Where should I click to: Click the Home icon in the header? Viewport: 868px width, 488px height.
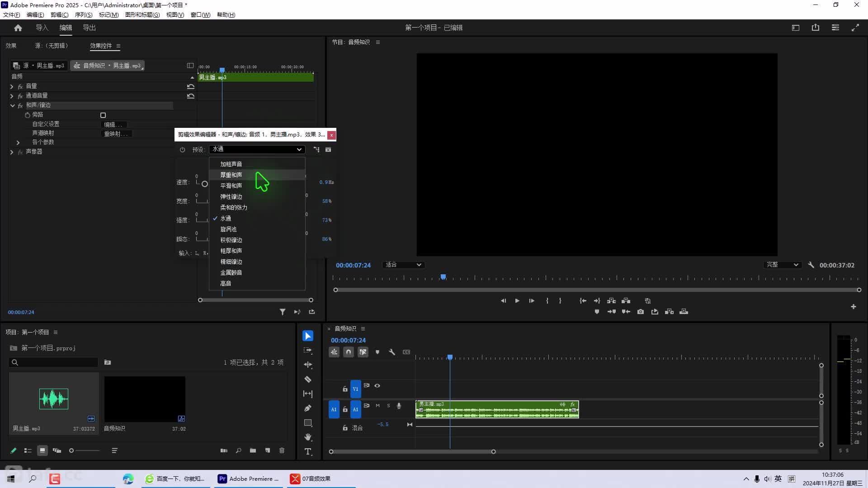click(x=18, y=28)
